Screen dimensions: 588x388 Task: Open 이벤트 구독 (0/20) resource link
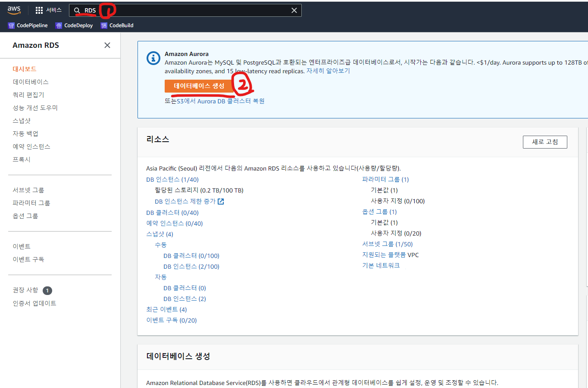point(172,320)
